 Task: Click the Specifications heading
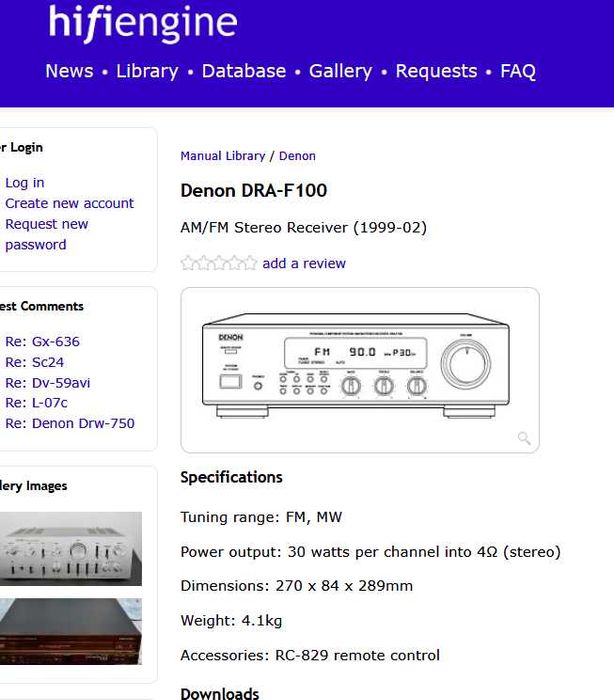click(x=231, y=477)
